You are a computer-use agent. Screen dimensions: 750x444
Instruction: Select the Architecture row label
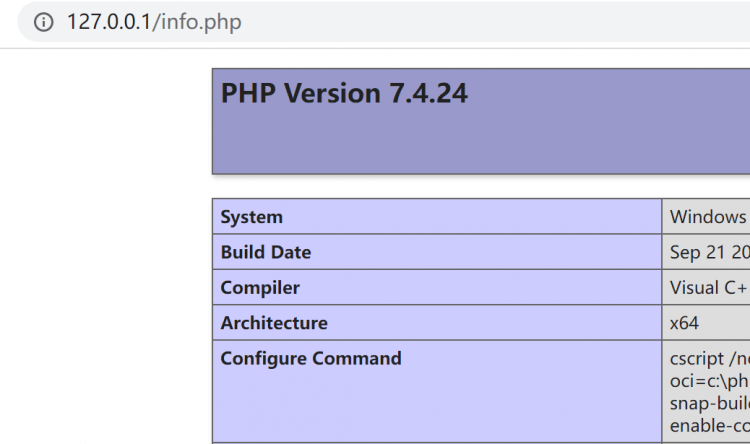[274, 323]
